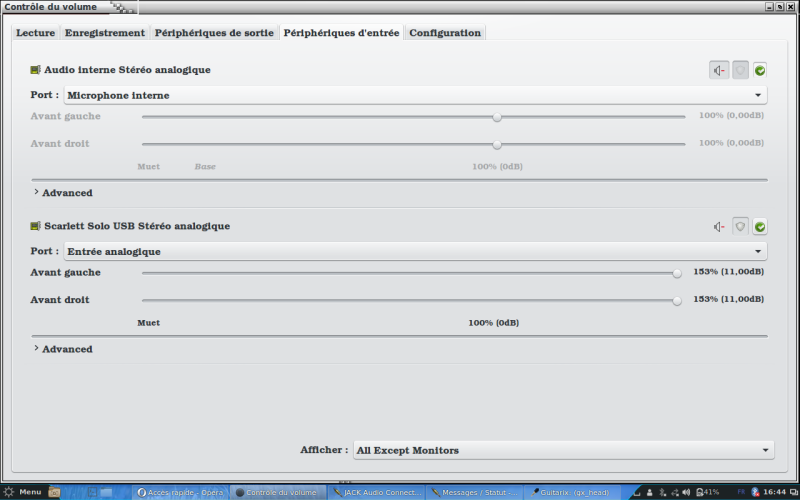Switch to JACK Audio Connection taskbar entry

(377, 492)
